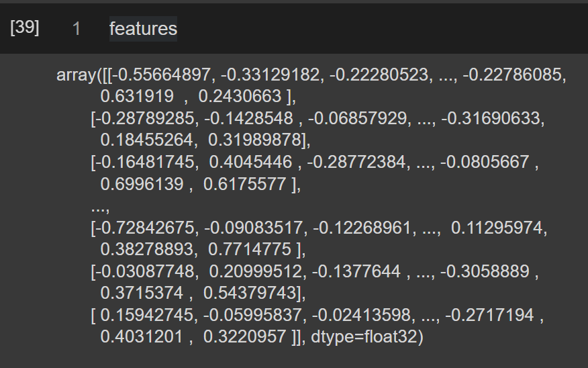The image size is (588, 368).
Task: Click the value 0.2430663 in the output
Action: click(240, 97)
